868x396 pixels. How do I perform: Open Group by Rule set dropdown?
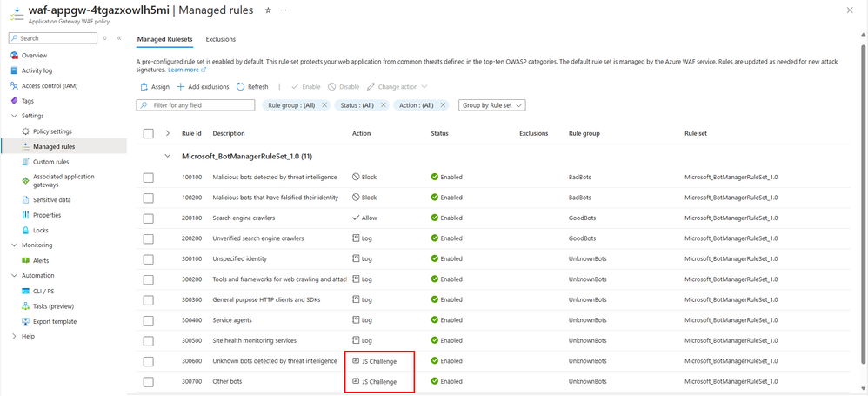[x=491, y=105]
